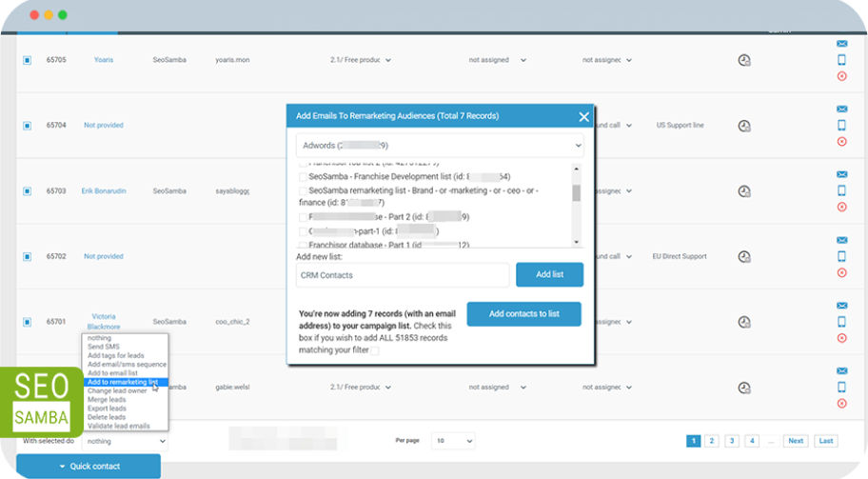Delete lead 65701 with red icon
868x479 pixels.
click(x=841, y=338)
